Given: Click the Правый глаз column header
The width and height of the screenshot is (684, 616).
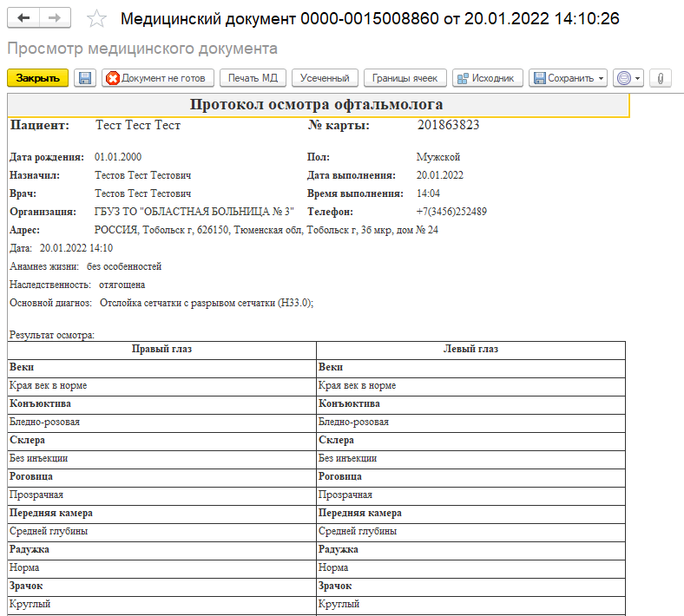Looking at the screenshot, I should [x=161, y=349].
